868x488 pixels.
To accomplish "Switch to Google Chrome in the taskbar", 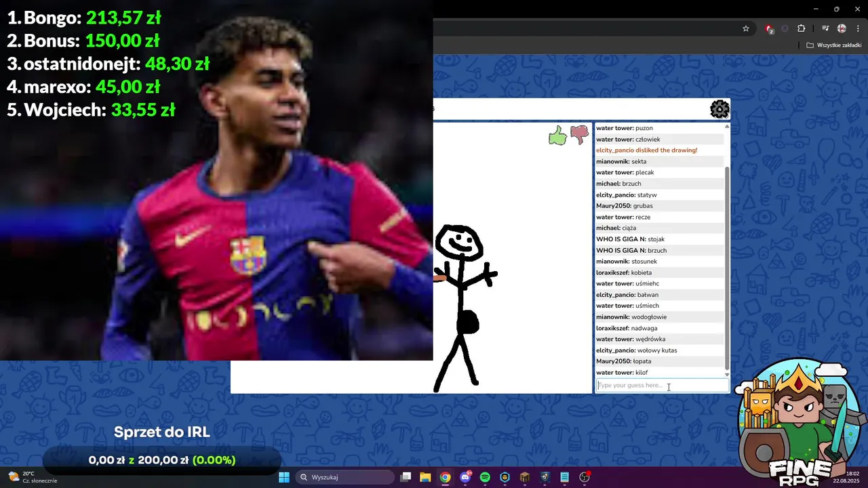I will tap(445, 477).
